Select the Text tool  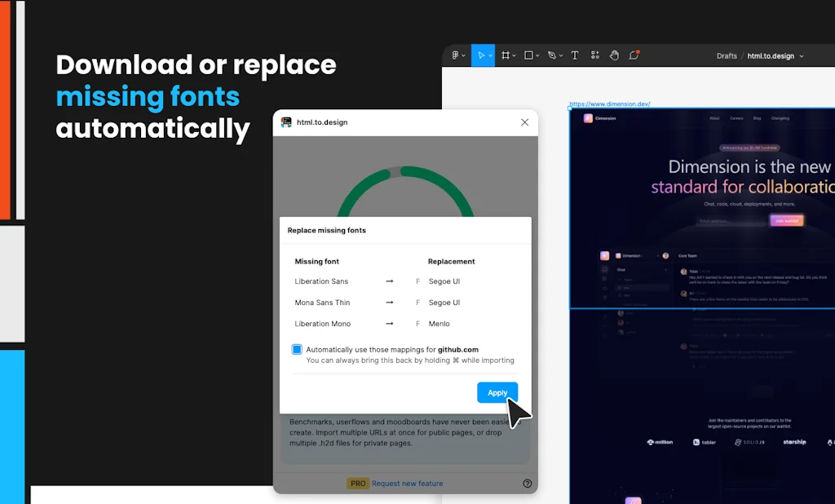coord(573,55)
